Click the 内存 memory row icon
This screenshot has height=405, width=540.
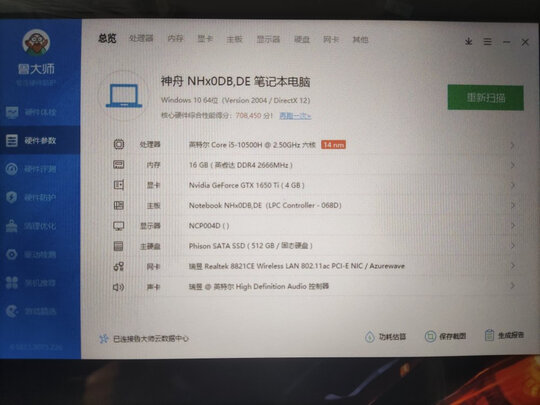(x=119, y=165)
